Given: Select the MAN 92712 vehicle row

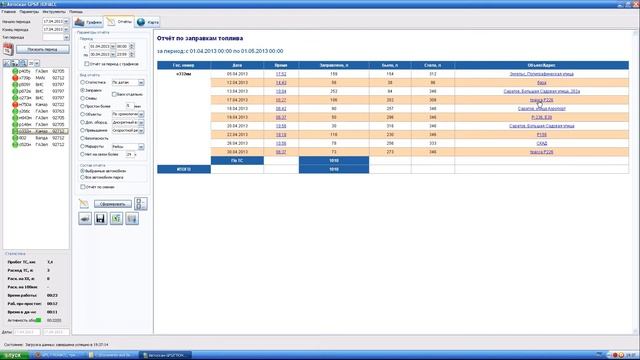Looking at the screenshot, I should [39, 78].
